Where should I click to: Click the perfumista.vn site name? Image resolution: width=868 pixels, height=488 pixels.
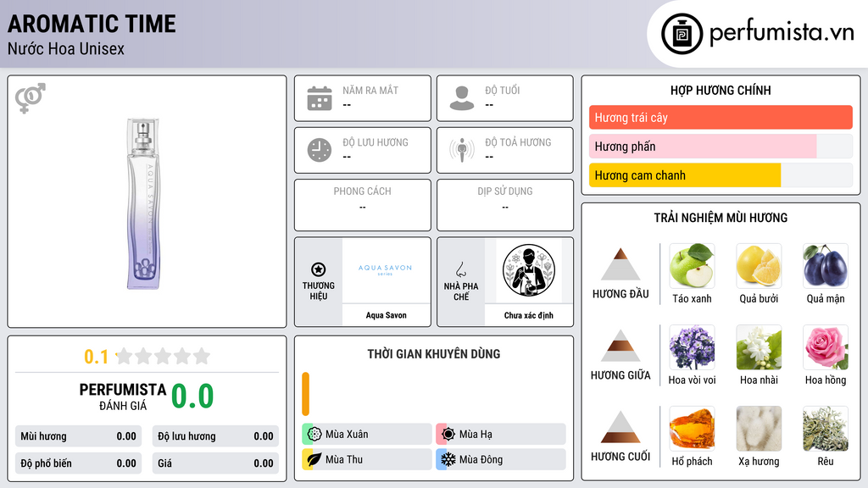[x=782, y=32]
